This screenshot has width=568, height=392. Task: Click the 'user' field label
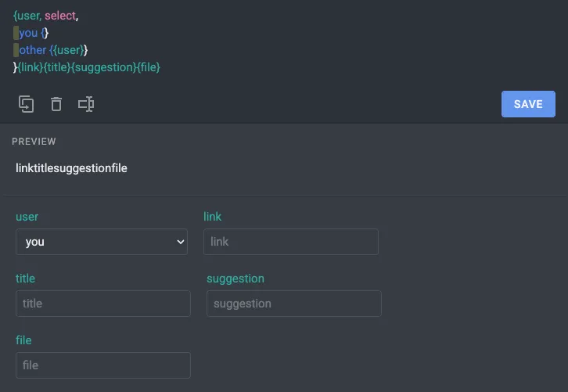point(27,217)
